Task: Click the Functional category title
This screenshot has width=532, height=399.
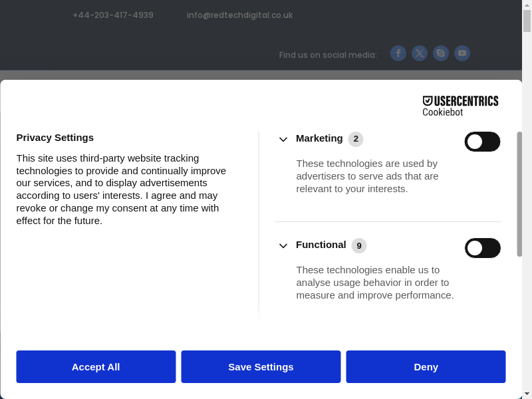Action: (x=321, y=245)
